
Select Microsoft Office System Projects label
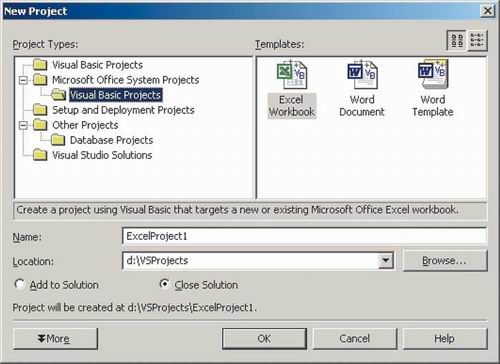point(126,80)
